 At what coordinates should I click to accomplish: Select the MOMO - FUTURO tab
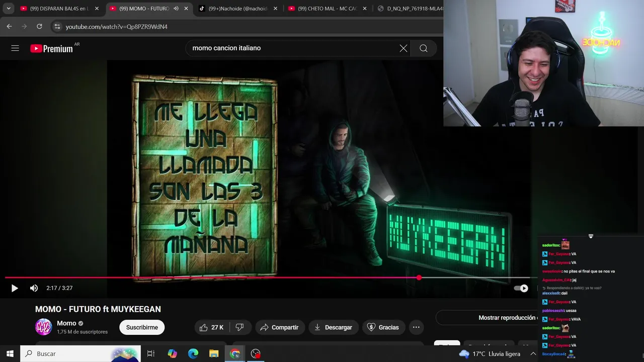[x=143, y=9]
